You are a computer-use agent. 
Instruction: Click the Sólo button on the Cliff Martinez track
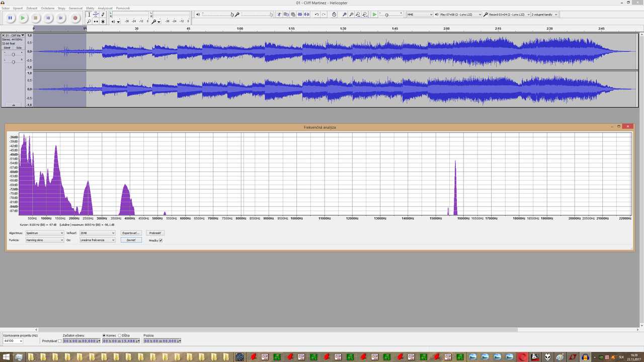tap(19, 48)
